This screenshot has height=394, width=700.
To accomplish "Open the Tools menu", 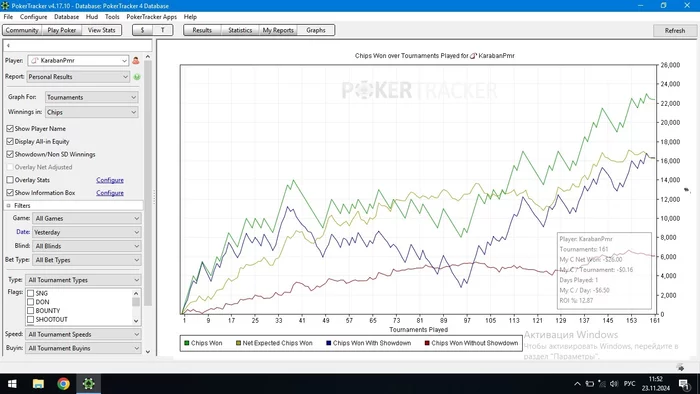I will pyautogui.click(x=112, y=17).
